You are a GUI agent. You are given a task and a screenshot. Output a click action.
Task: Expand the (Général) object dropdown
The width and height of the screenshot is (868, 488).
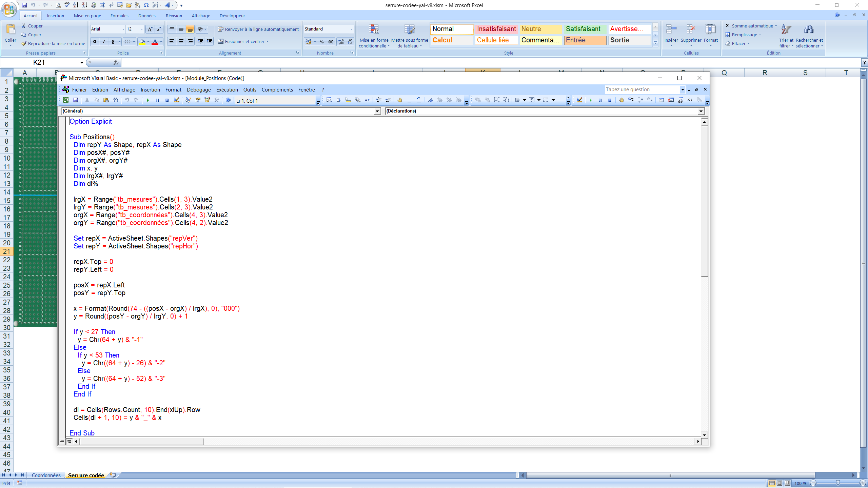(377, 111)
